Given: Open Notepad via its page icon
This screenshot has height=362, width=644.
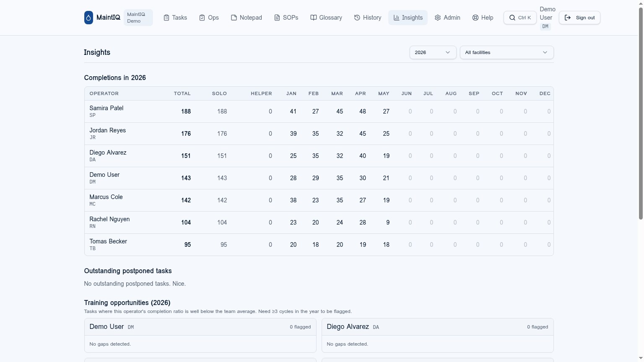Looking at the screenshot, I should [234, 18].
